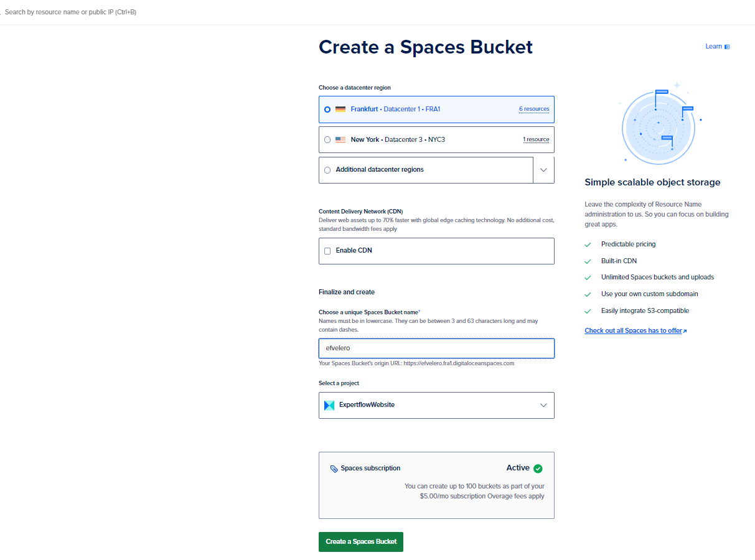755x560 pixels.
Task: Click the Learn documentation icon
Action: pos(727,47)
